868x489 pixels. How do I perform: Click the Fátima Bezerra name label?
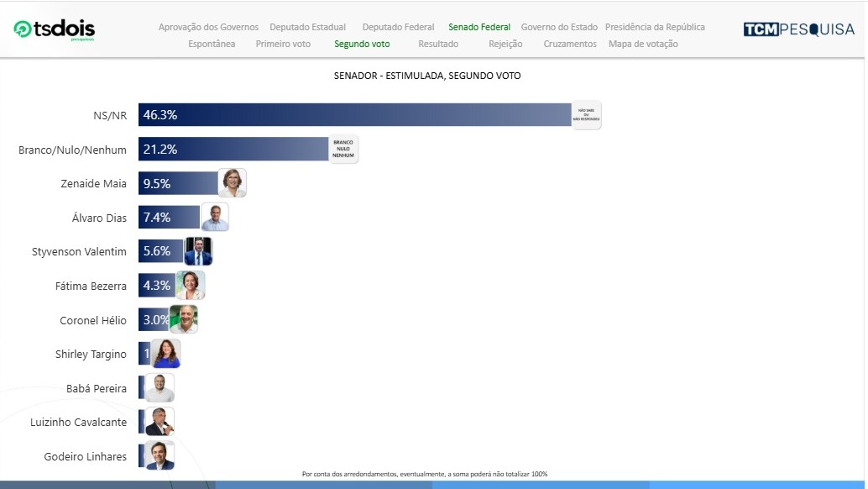tap(91, 287)
